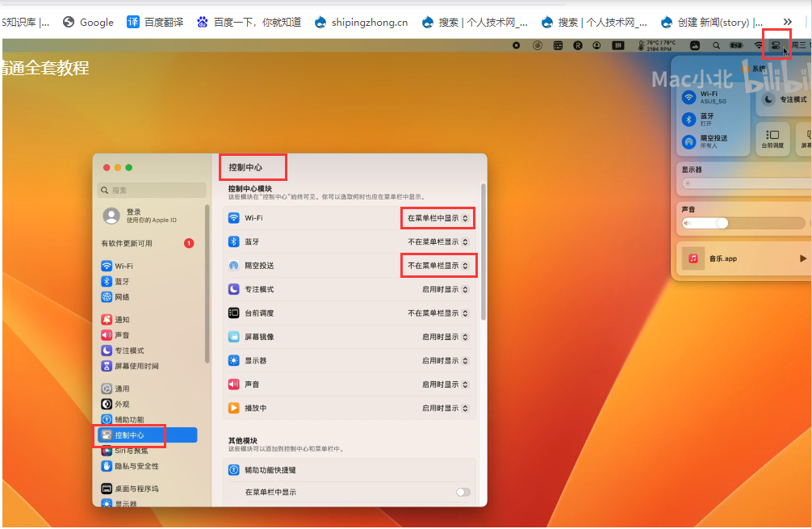
Task: Click the calendar grid icon in the menu bar
Action: coord(558,45)
